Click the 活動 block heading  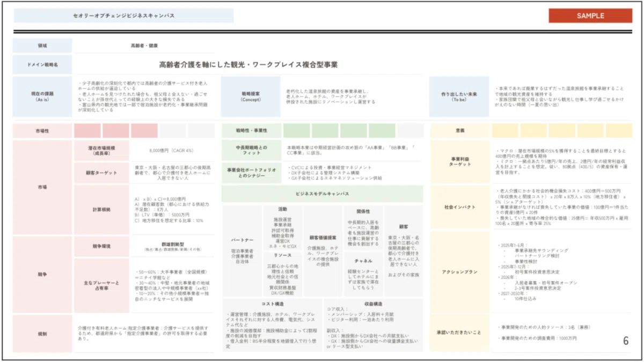point(282,209)
